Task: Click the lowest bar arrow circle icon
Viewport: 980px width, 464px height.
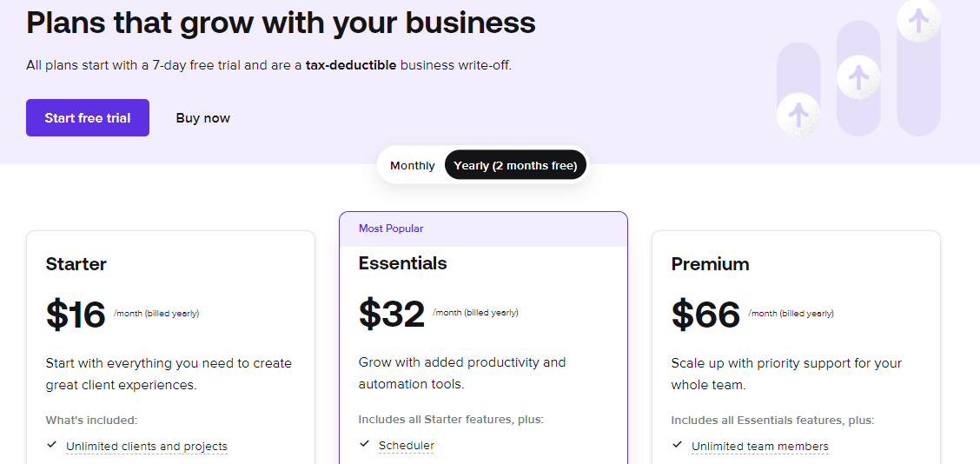Action: click(798, 115)
